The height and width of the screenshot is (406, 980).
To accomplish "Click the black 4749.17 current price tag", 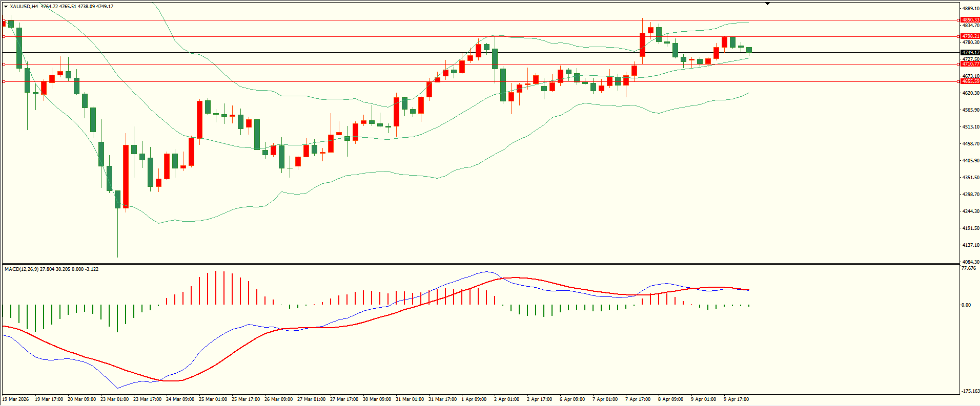I will (970, 53).
